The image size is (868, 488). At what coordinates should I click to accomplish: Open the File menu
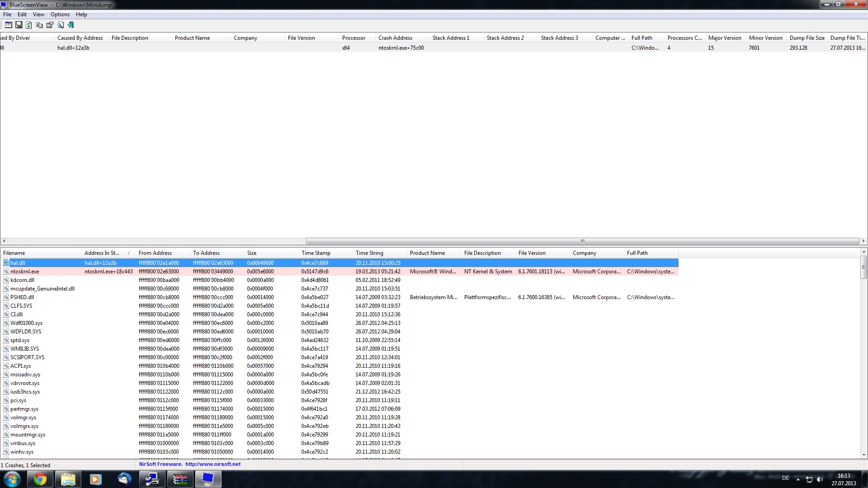(x=7, y=14)
